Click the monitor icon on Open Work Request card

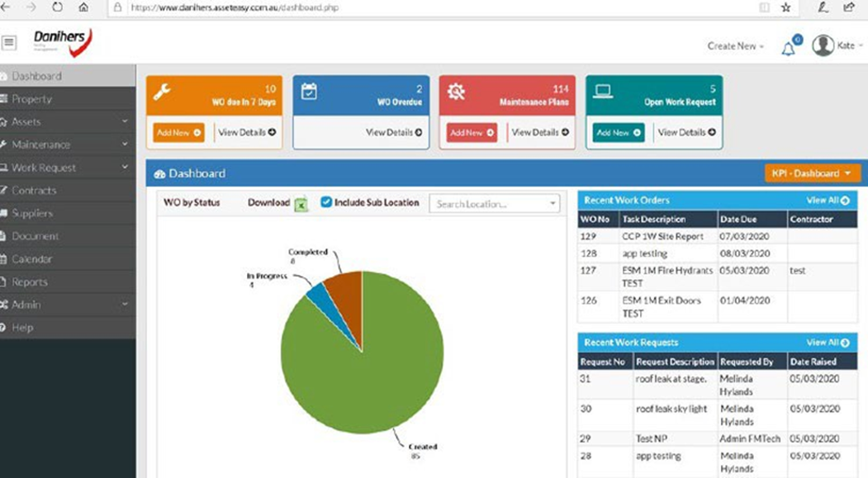[x=601, y=91]
